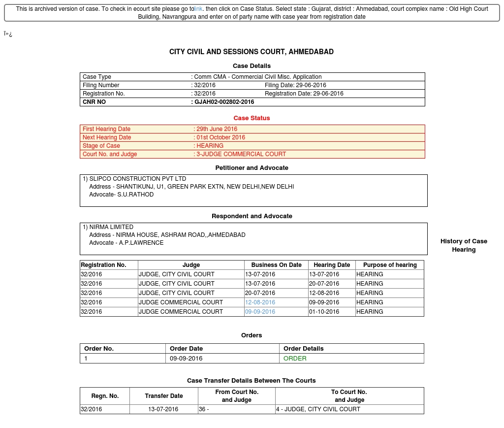The width and height of the screenshot is (504, 428).
Task: Click the City Civil and Sessions Court title
Action: coord(252,52)
